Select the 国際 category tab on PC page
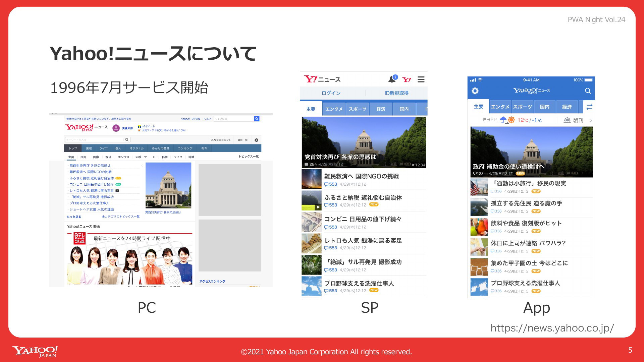The image size is (644, 362). coord(96,157)
